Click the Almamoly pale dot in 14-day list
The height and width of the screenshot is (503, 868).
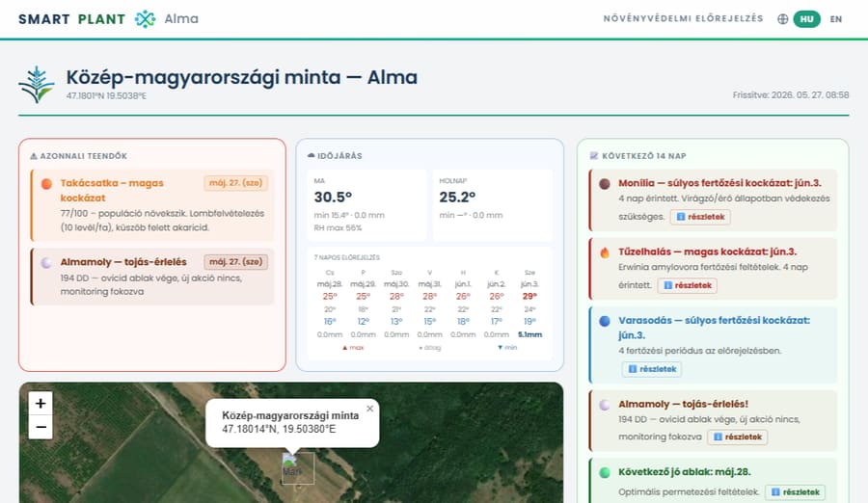(x=605, y=405)
